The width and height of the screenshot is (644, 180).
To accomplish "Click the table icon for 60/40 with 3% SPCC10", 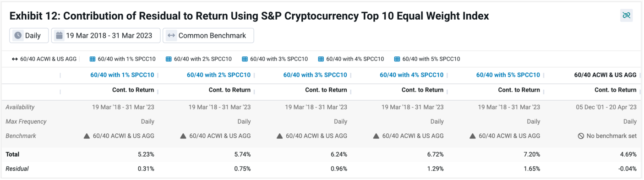I will [245, 59].
